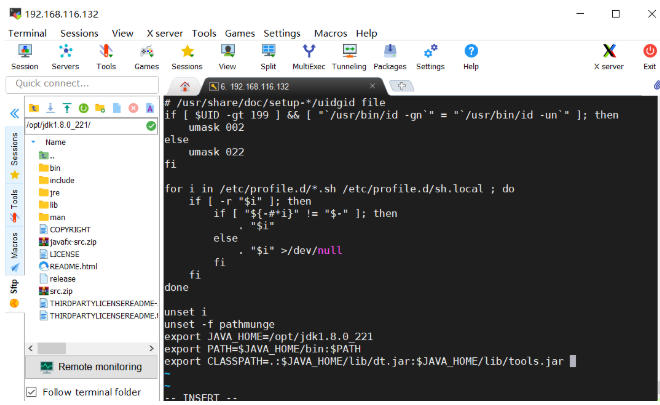The width and height of the screenshot is (660, 405).
Task: Click the SFTP upload arrow icon
Action: pos(67,108)
